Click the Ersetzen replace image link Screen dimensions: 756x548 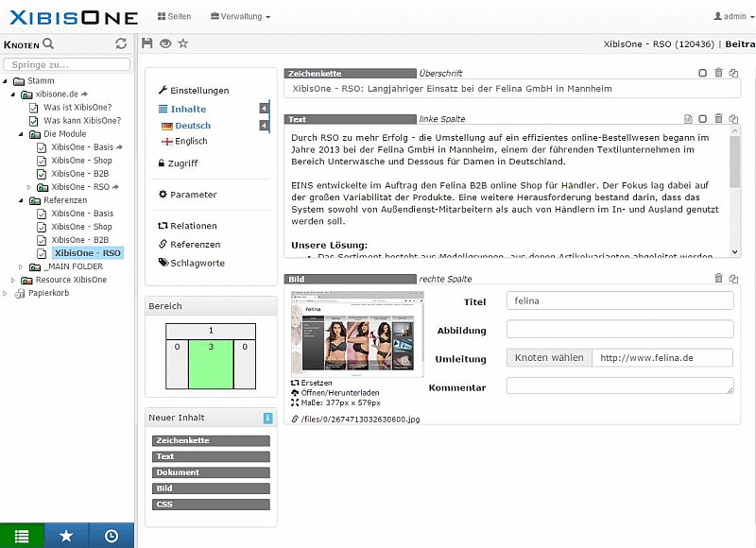click(312, 383)
